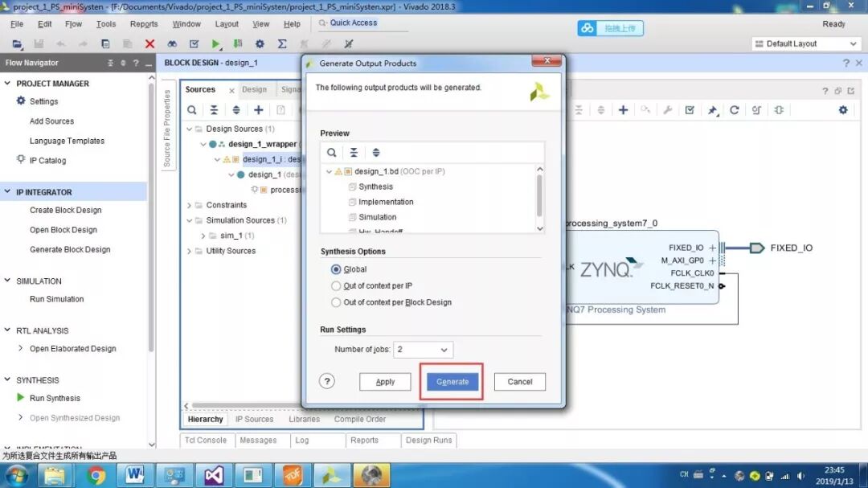Search in the Sources panel
Viewport: 868px width, 488px height.
coord(191,109)
